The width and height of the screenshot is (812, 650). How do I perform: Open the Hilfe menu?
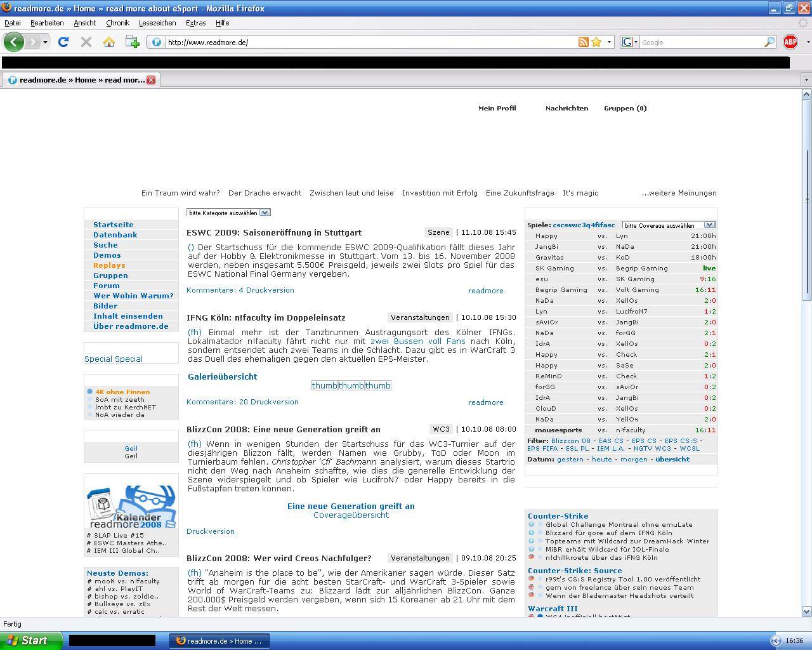click(222, 23)
